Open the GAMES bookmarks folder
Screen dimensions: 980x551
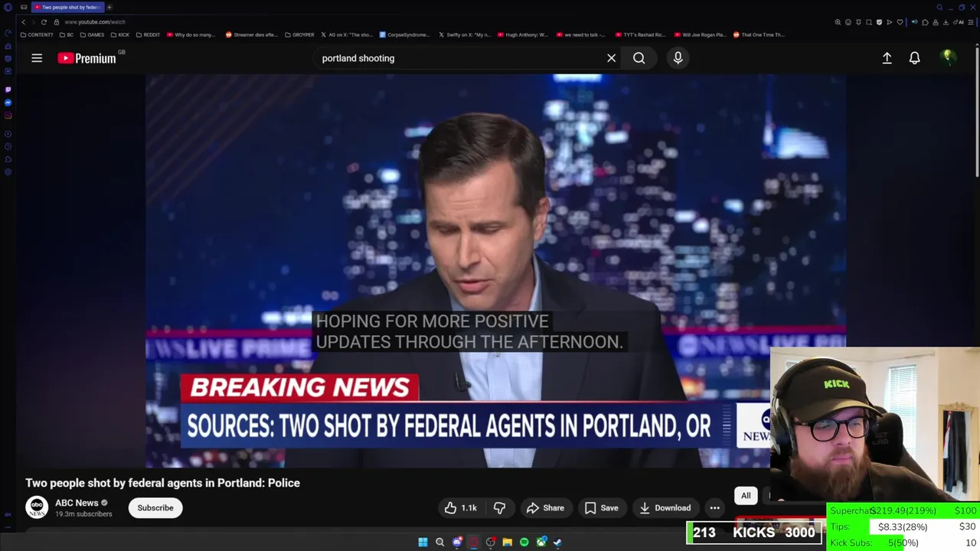click(x=92, y=34)
